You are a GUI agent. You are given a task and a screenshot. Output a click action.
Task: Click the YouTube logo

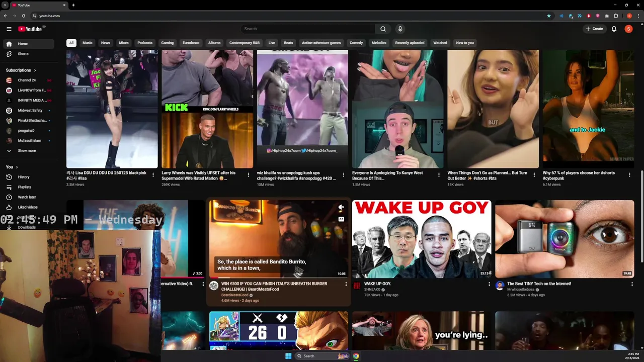(x=30, y=29)
